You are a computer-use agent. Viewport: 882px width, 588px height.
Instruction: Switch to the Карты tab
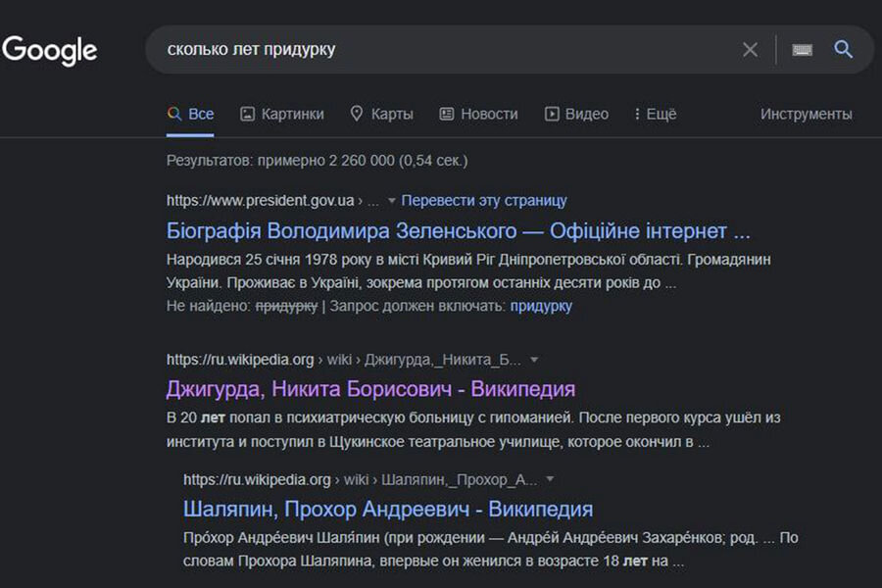(x=381, y=115)
